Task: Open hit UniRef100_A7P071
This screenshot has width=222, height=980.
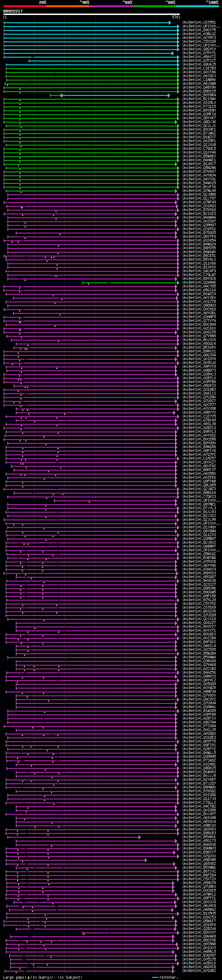Action: tap(199, 53)
